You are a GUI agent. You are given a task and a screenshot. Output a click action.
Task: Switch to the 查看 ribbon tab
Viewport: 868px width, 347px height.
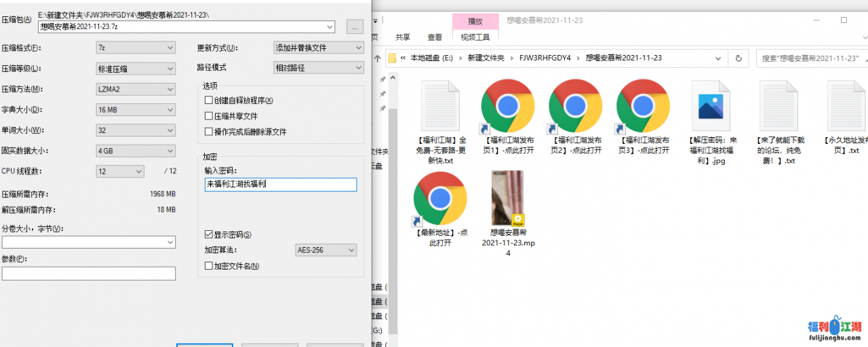pyautogui.click(x=435, y=37)
